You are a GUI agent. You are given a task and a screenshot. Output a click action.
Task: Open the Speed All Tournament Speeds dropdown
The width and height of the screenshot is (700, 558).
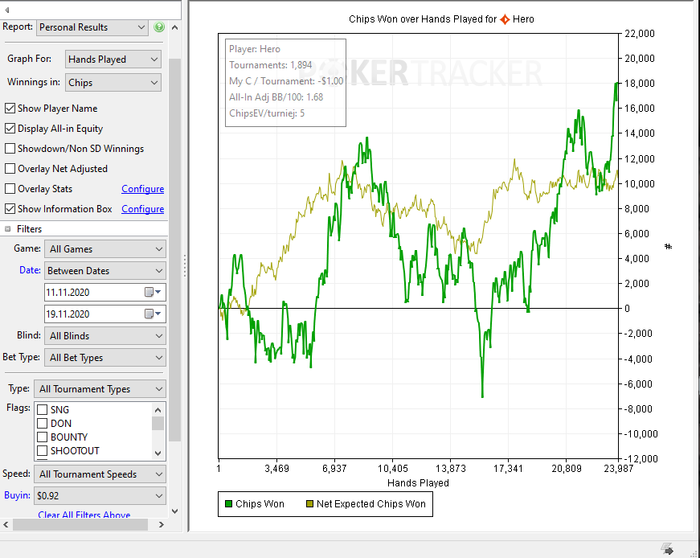click(x=99, y=474)
